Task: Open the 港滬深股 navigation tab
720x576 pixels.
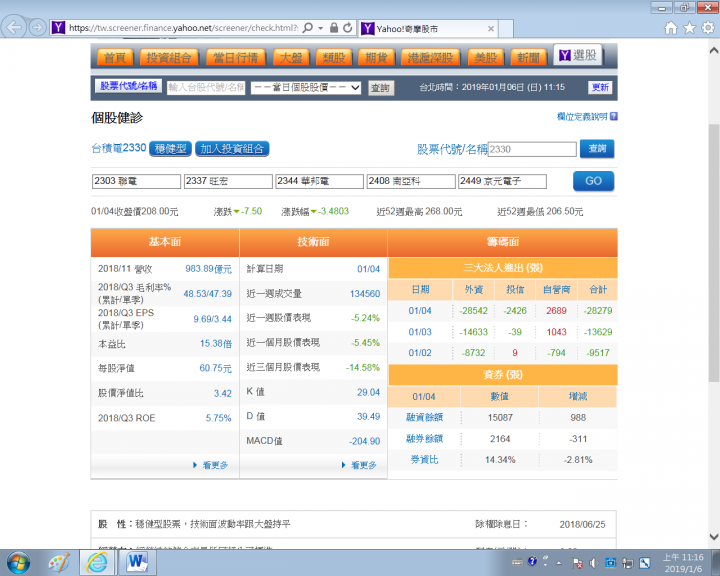Action: 431,57
